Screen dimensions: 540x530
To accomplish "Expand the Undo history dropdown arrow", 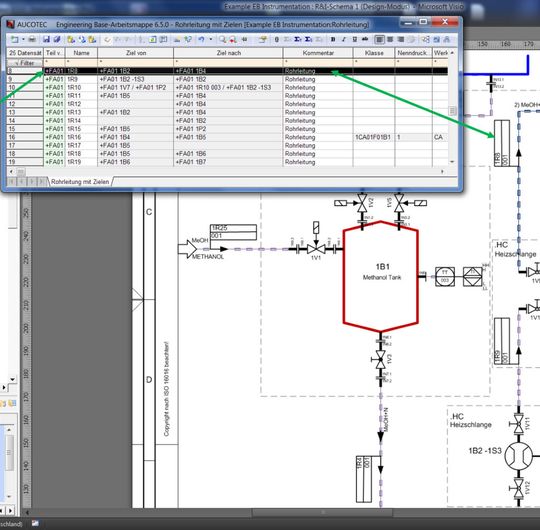I will coord(210,40).
